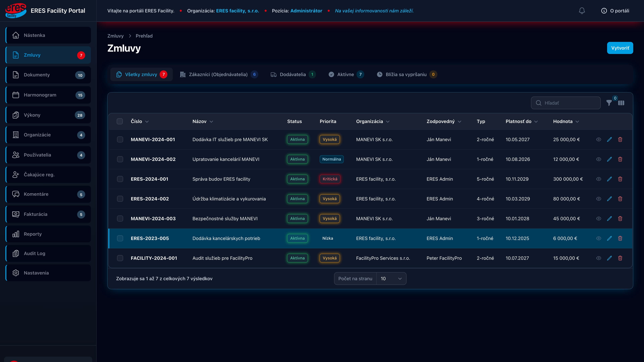Delete FACILITY-2024-001 trash icon
This screenshot has width=644, height=362.
click(x=620, y=258)
